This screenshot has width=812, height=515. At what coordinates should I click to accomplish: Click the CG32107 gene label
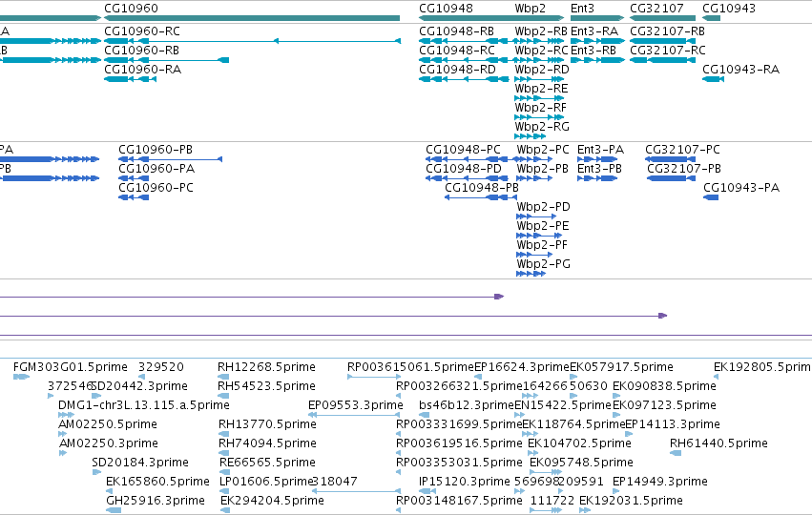tap(656, 9)
